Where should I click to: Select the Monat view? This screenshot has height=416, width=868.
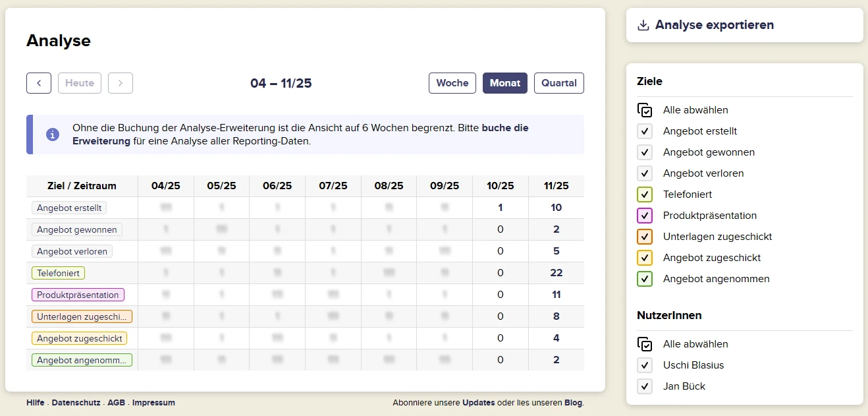point(505,83)
